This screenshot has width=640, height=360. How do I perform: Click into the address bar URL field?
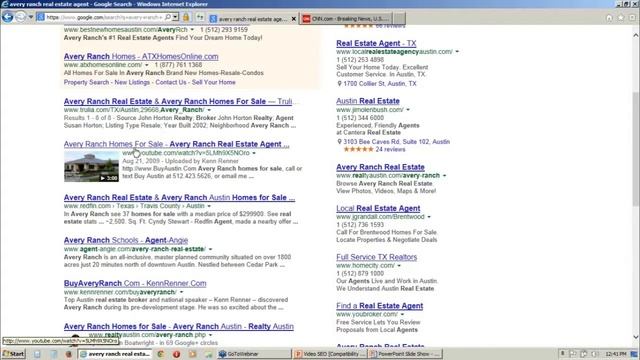click(104, 18)
